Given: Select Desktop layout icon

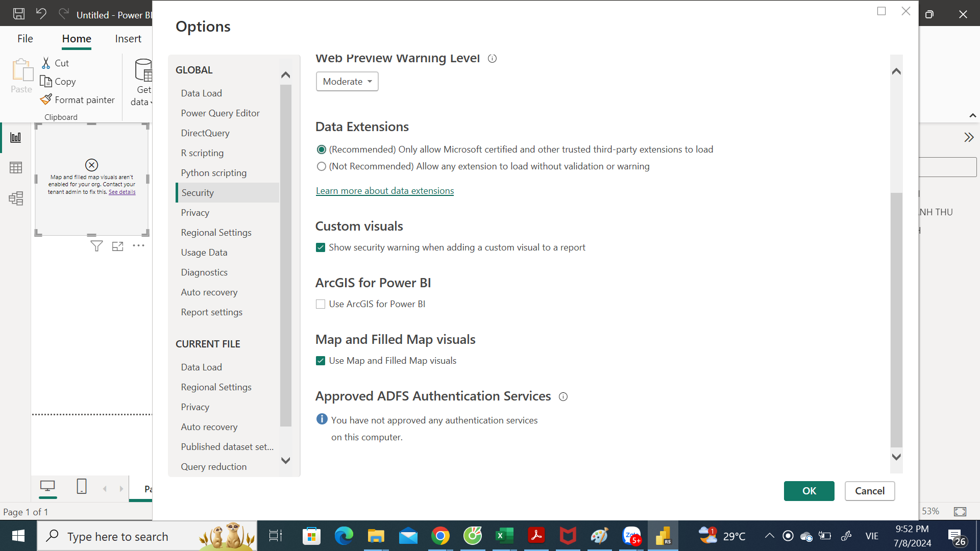Looking at the screenshot, I should tap(47, 486).
